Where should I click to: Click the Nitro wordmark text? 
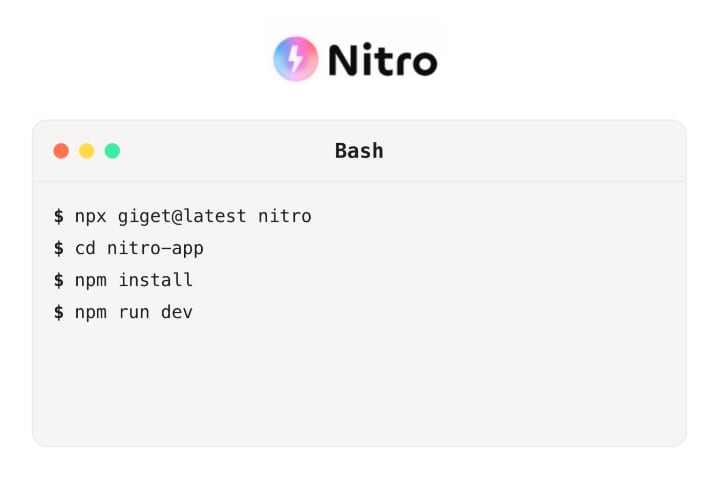point(383,60)
